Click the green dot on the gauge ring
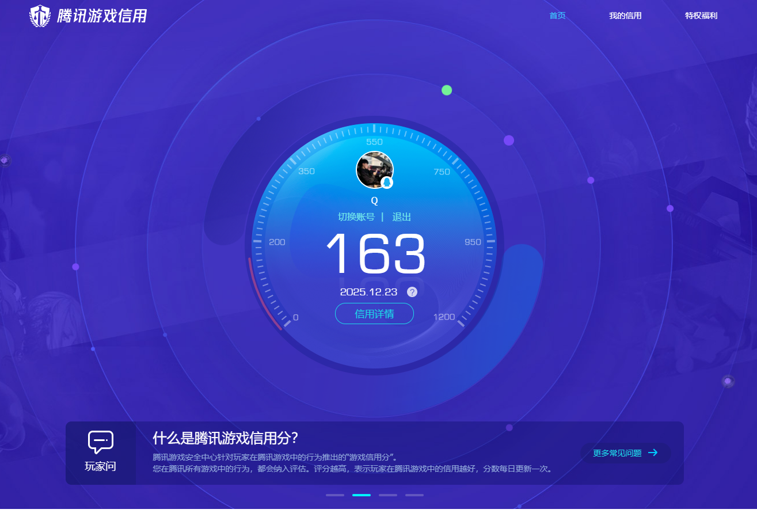The width and height of the screenshot is (757, 532). pyautogui.click(x=447, y=90)
